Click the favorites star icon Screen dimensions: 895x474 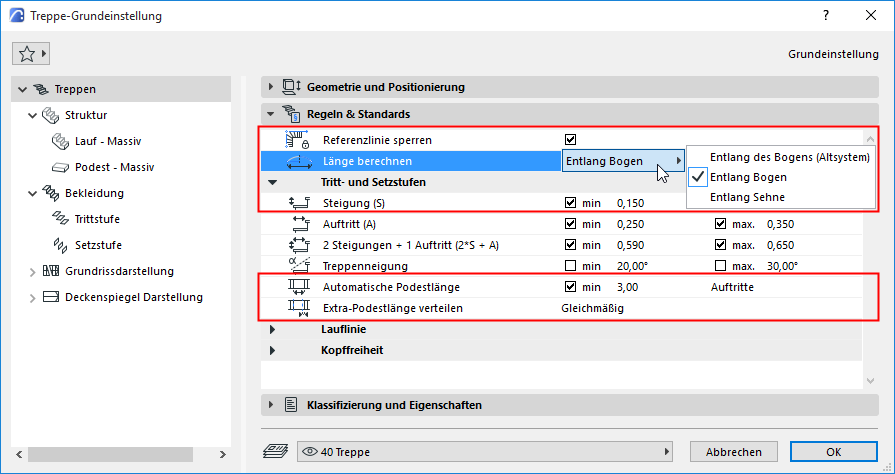[x=27, y=54]
